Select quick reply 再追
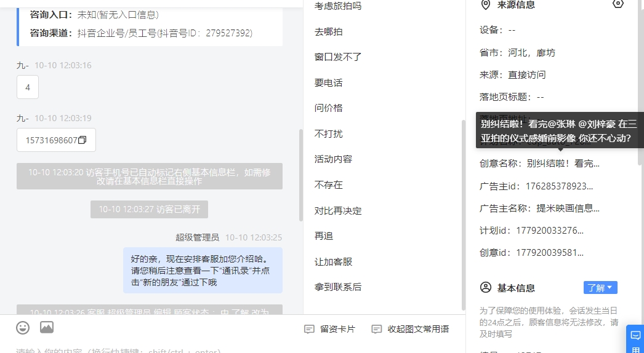This screenshot has width=644, height=353. coord(324,236)
